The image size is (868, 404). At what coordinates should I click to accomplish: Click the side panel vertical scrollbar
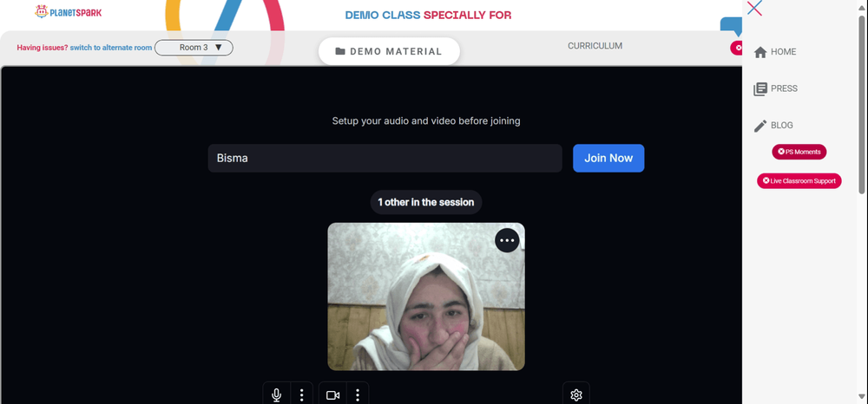(862, 105)
